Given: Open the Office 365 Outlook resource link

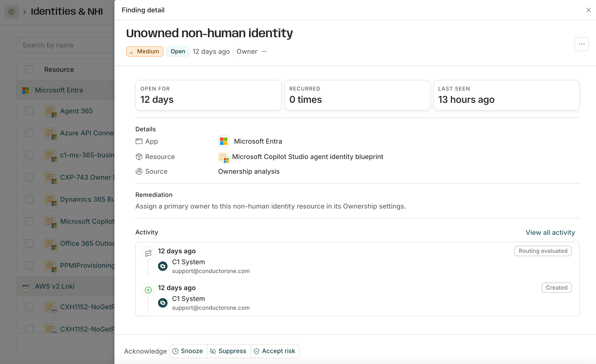Looking at the screenshot, I should coord(87,243).
